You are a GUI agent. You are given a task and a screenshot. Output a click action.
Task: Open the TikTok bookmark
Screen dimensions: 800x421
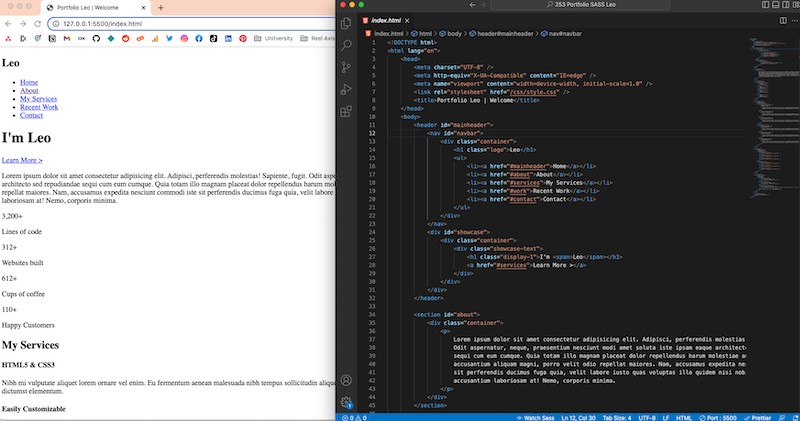213,38
